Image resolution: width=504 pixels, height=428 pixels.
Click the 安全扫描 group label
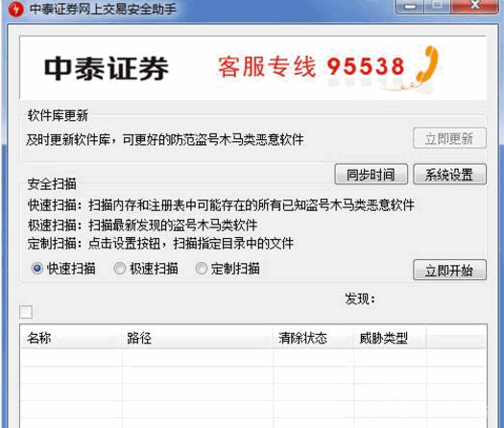coord(52,184)
